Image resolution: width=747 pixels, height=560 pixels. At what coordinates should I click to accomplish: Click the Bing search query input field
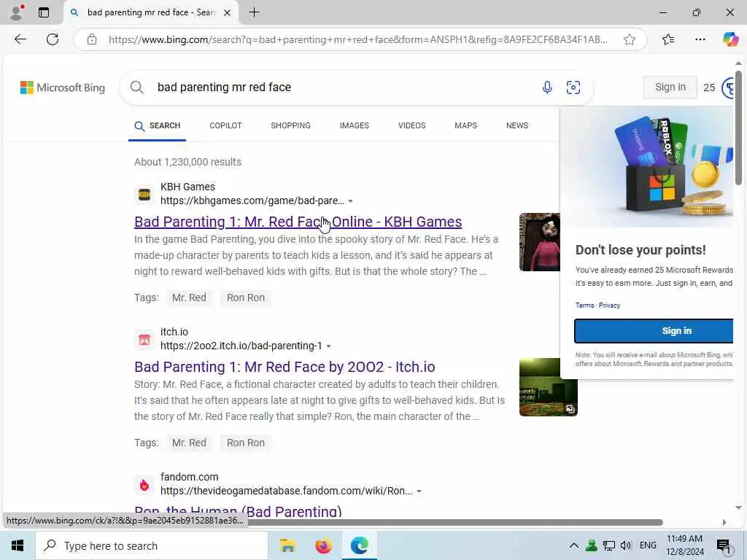pos(343,87)
